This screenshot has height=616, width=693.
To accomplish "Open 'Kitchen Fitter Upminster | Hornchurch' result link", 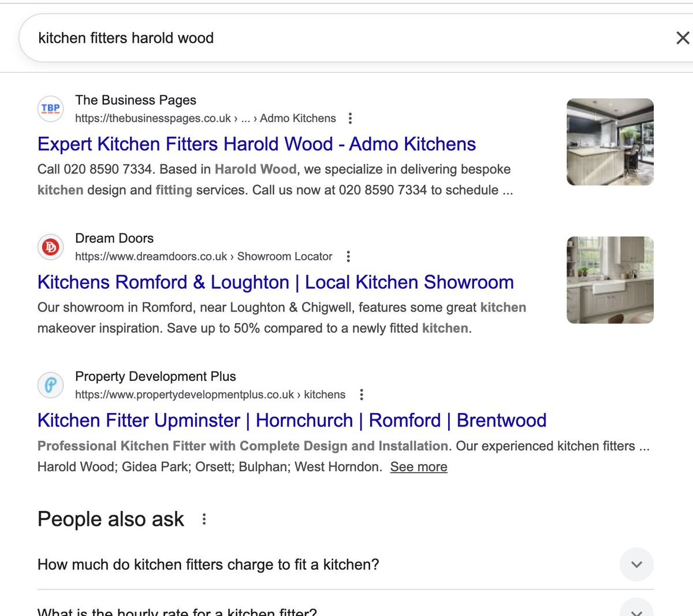I will click(x=292, y=420).
